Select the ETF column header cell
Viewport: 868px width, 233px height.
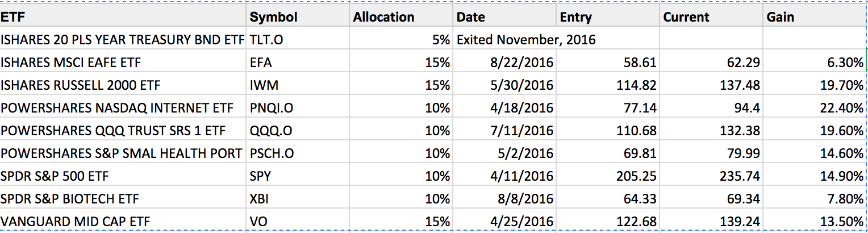(x=124, y=16)
